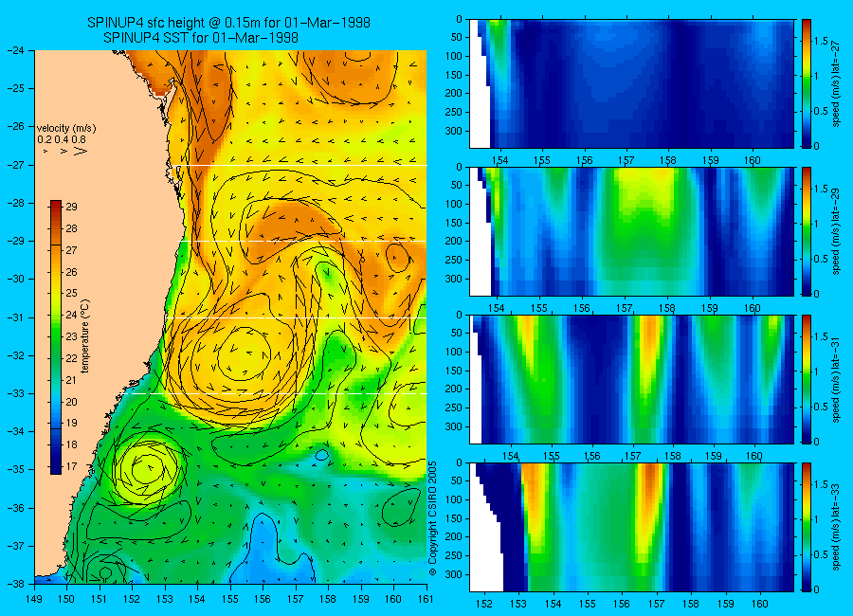Click the '27' tick on the temperature color bar
The width and height of the screenshot is (853, 616).
tap(71, 250)
